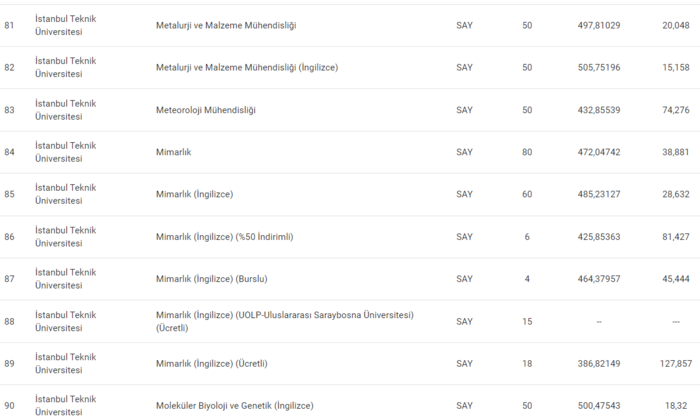
Task: Select Mimarlık (İngilizce) program in row 85
Action: pyautogui.click(x=194, y=194)
